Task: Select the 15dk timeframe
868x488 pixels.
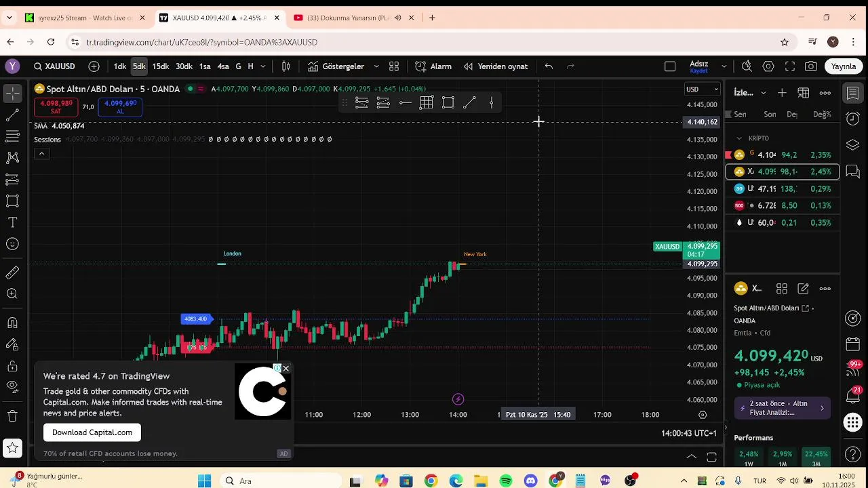Action: pos(161,66)
